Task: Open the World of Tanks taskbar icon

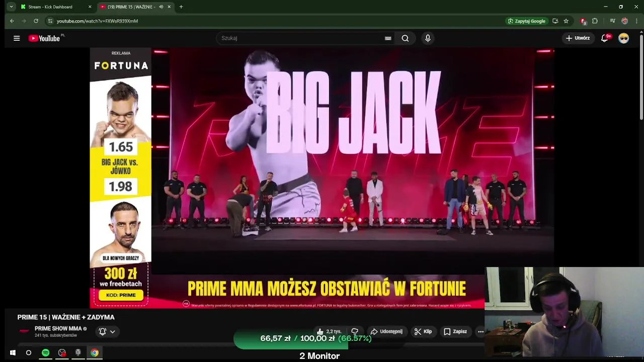Action: (78, 353)
